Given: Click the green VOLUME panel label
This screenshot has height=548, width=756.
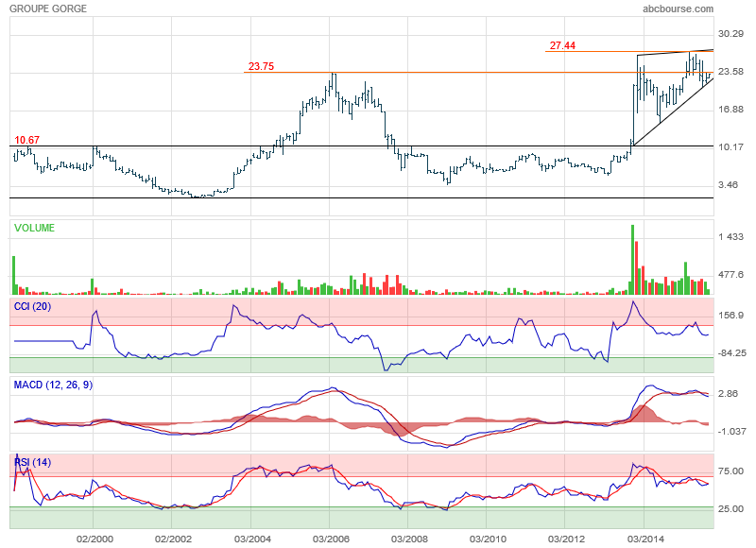Looking at the screenshot, I should click(x=34, y=228).
